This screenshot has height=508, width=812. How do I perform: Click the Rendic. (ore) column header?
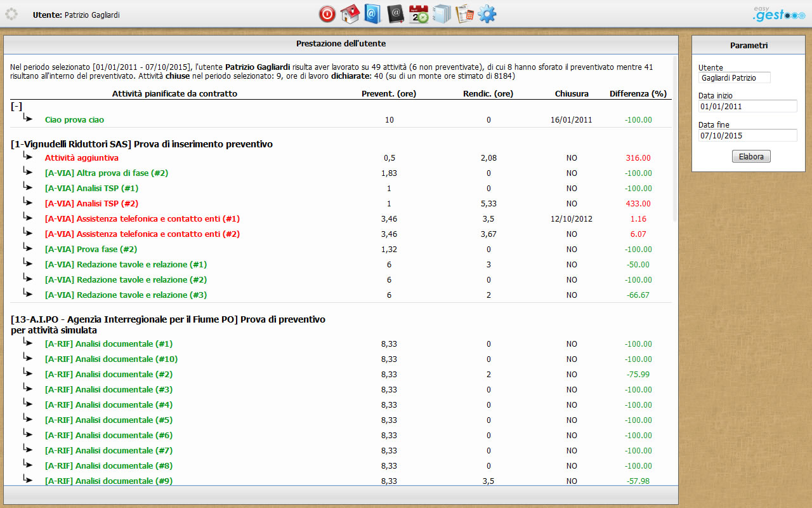(x=488, y=93)
